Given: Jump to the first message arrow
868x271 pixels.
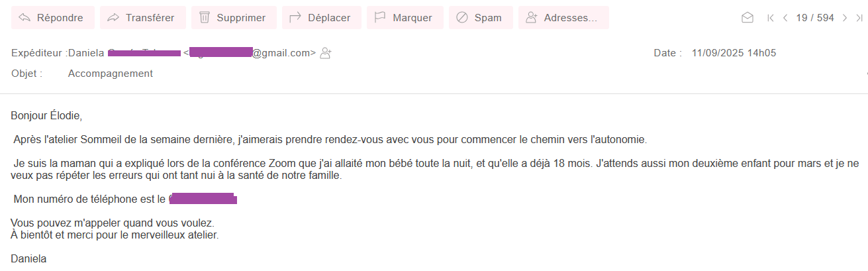Looking at the screenshot, I should pos(771,18).
